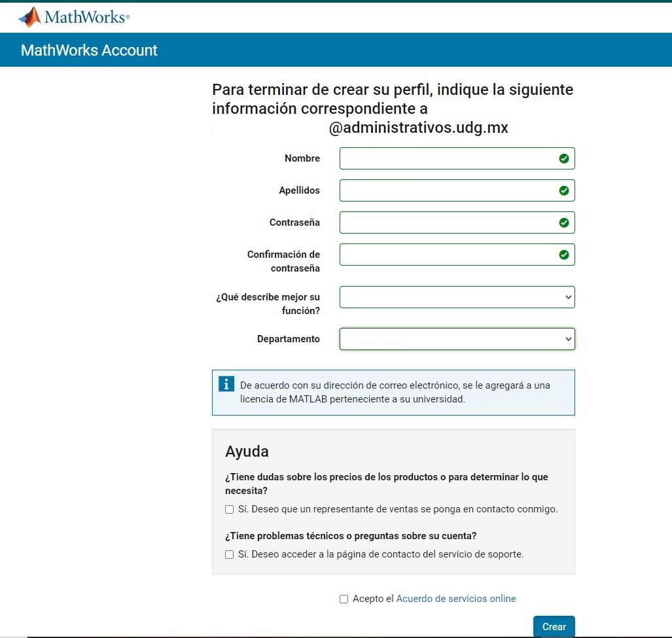Click the '¿Qué describe mejor su función?' label
The width and height of the screenshot is (672, 638).
click(268, 304)
